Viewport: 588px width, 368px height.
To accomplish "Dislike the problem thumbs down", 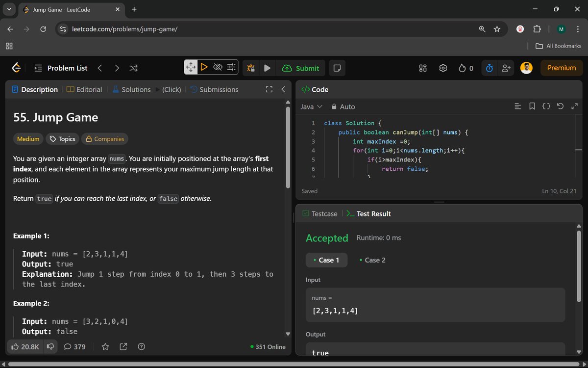I will [x=50, y=346].
